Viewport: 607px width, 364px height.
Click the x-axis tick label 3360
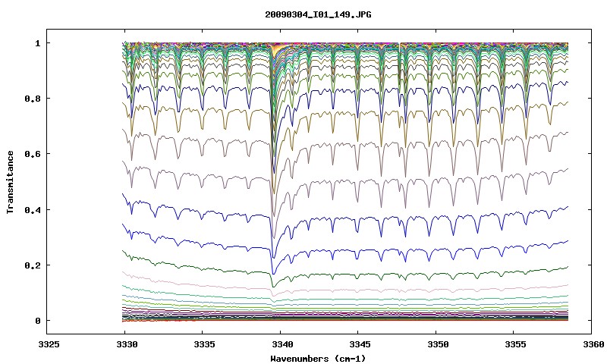click(593, 344)
